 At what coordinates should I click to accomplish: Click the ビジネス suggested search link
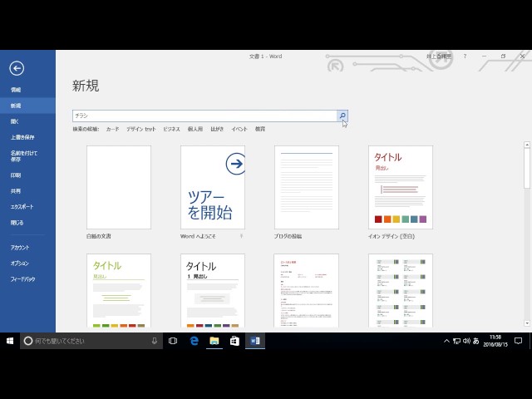171,129
